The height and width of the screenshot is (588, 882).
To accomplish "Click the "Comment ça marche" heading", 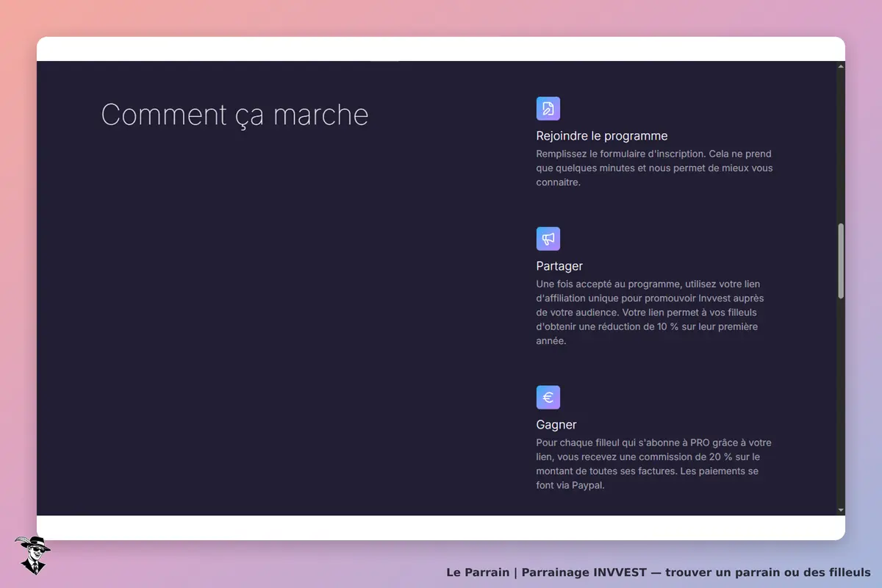I will point(234,115).
